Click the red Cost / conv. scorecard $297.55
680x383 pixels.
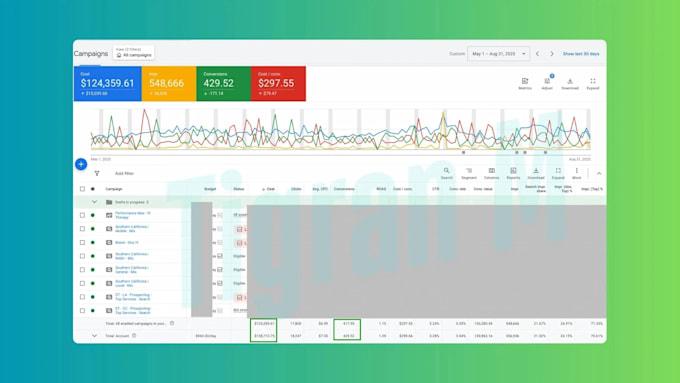tap(278, 84)
